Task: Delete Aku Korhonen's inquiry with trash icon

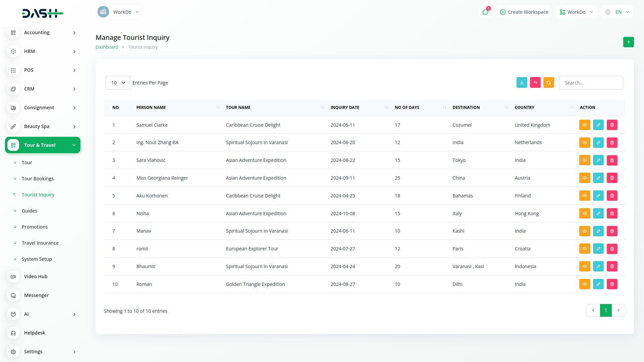Action: 612,196
